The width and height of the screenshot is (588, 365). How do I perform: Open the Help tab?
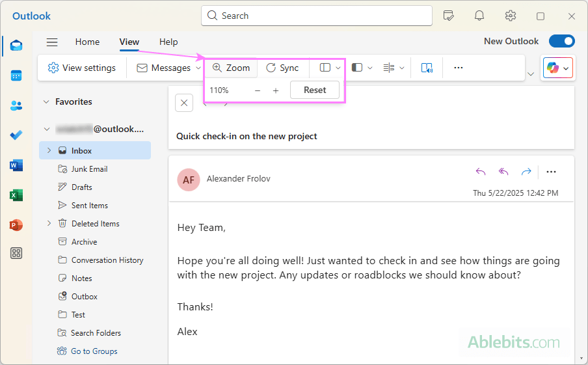click(168, 42)
